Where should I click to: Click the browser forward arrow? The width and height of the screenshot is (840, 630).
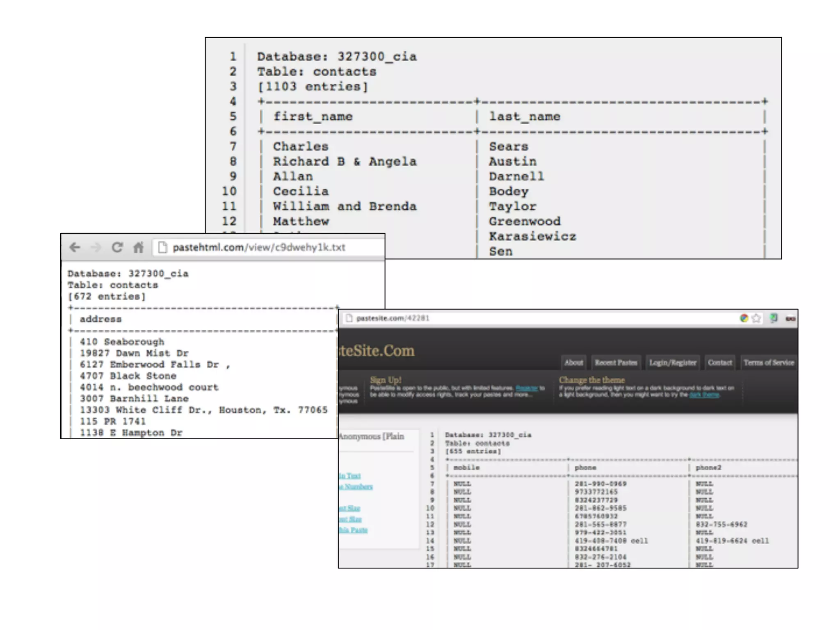96,247
